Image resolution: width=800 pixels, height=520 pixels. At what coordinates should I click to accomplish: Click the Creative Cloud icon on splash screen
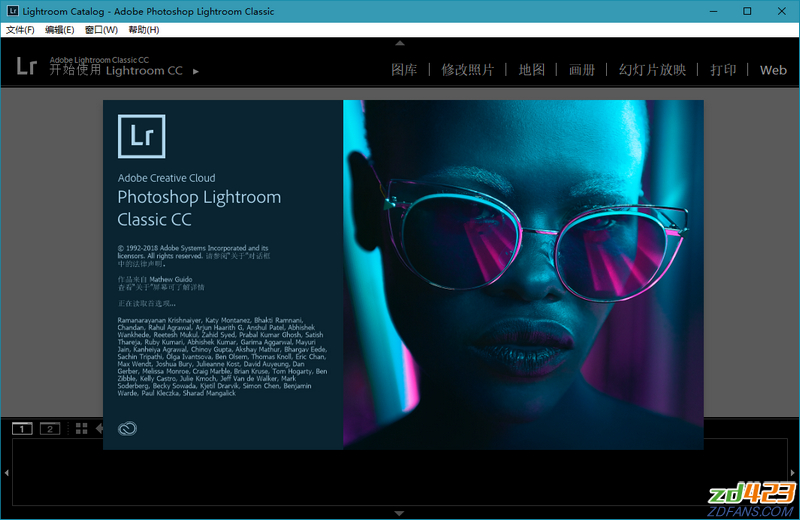[128, 429]
